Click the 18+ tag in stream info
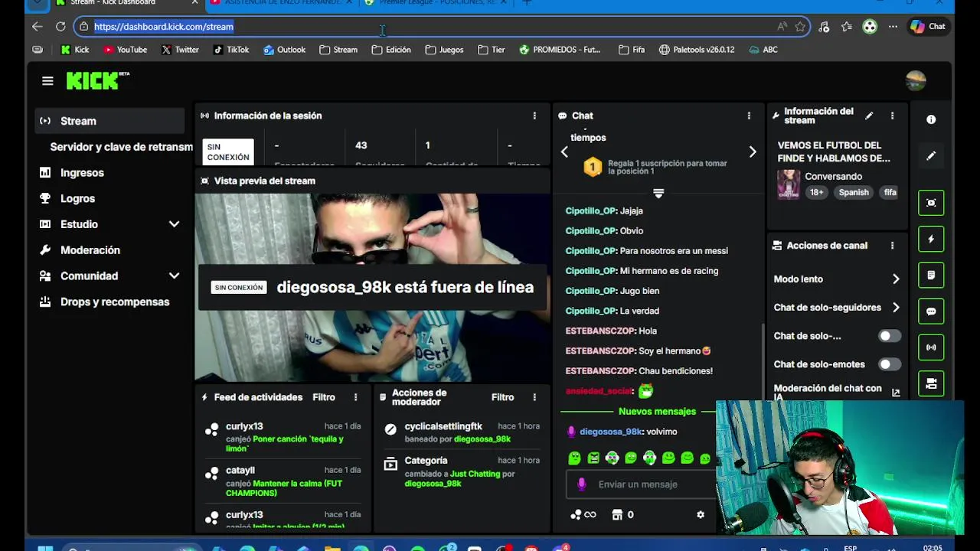Screen dimensions: 980x551 click(817, 193)
